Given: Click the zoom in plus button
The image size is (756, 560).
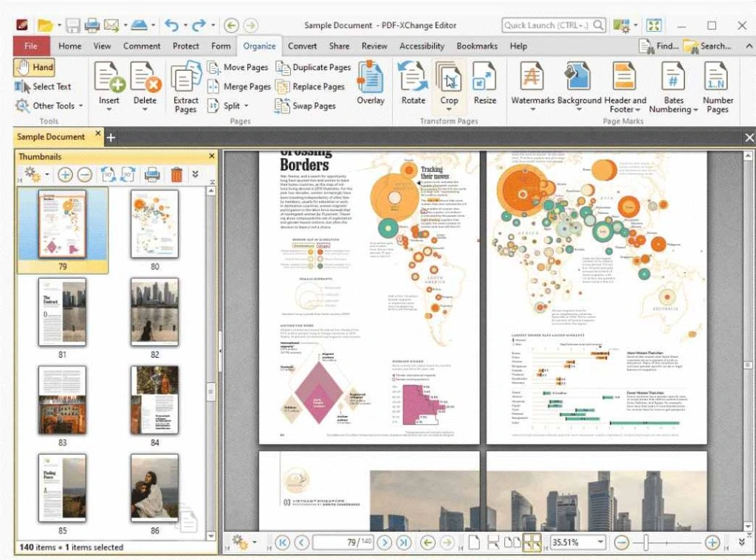Looking at the screenshot, I should tap(712, 542).
